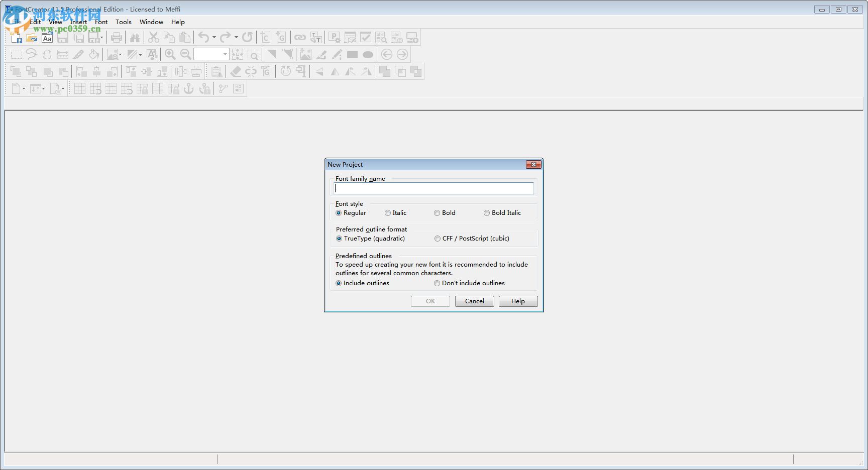Open the Font menu
The width and height of the screenshot is (868, 470).
pyautogui.click(x=101, y=22)
